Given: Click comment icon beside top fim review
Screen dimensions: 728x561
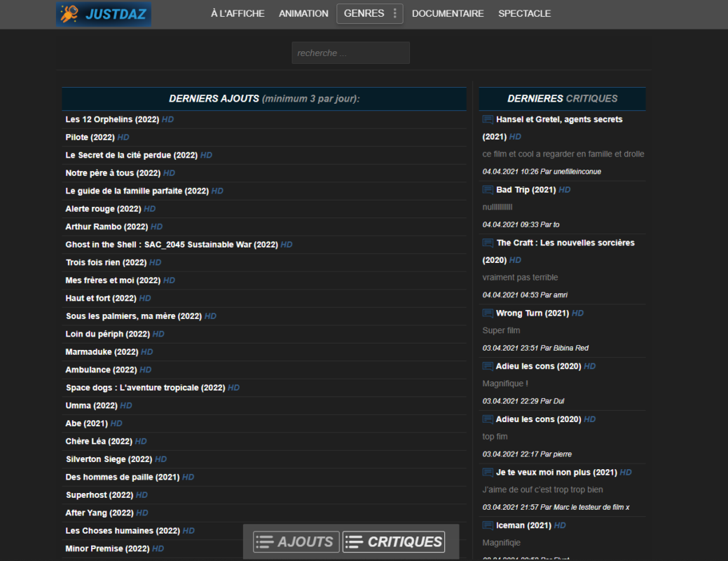Looking at the screenshot, I should click(x=488, y=419).
